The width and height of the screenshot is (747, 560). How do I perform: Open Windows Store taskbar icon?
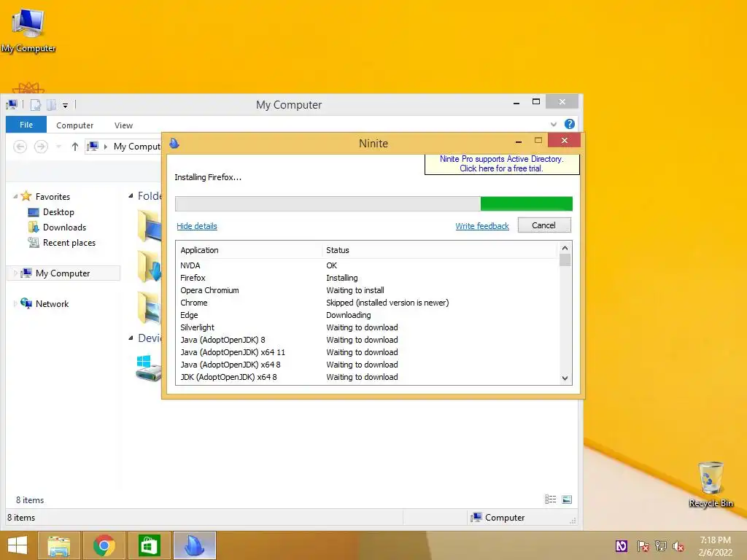coord(149,545)
